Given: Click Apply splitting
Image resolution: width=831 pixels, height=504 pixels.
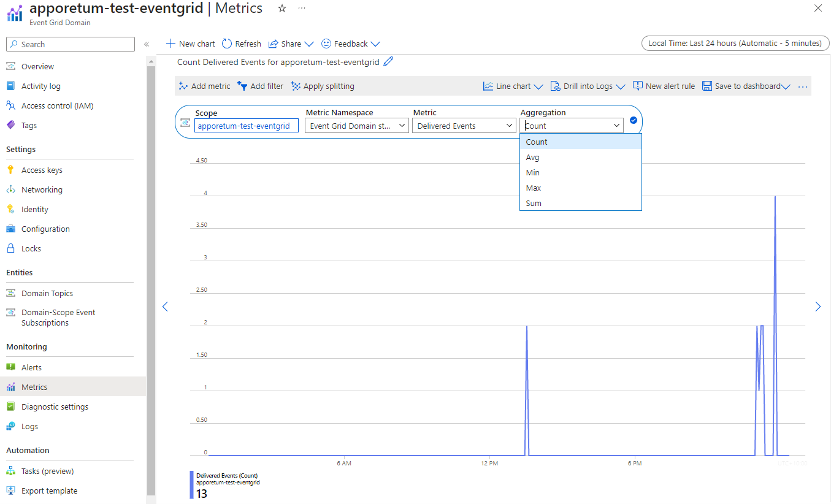Looking at the screenshot, I should point(323,86).
